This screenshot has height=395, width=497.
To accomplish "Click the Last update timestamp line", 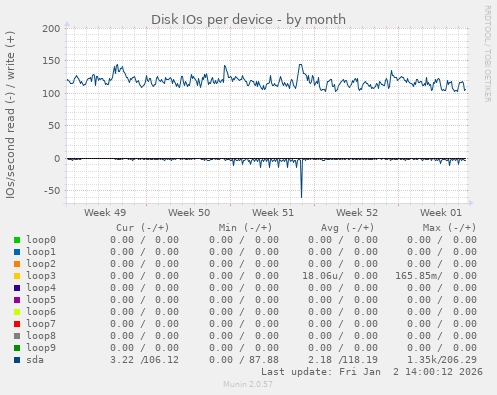I will pos(372,372).
